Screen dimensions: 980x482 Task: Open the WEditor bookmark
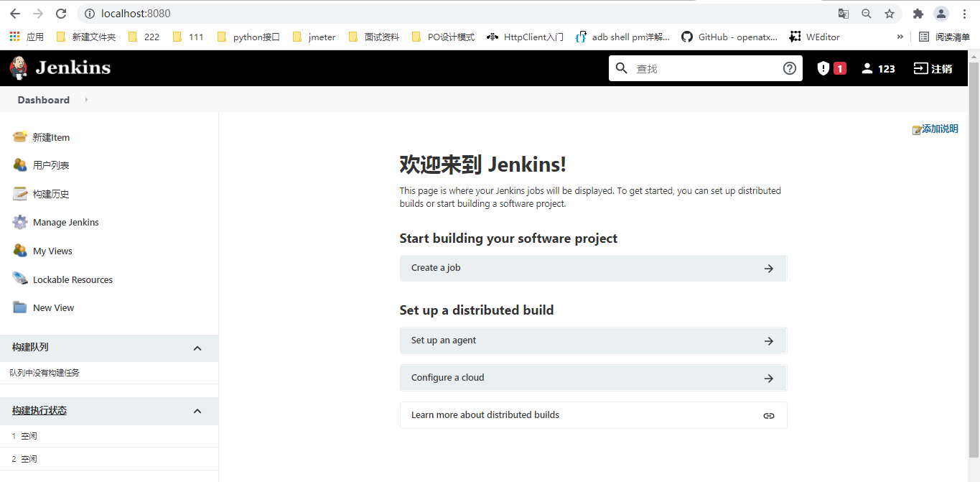point(814,37)
